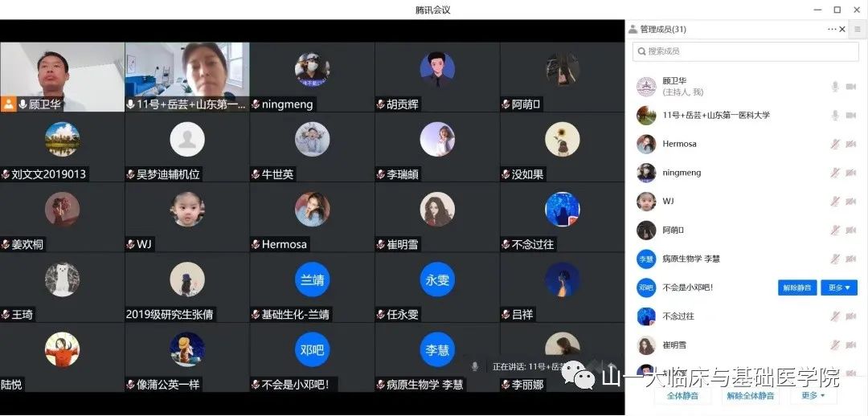Toggle the microphone for 11号+岳芸 in the member list
This screenshot has width=868, height=416.
835,116
